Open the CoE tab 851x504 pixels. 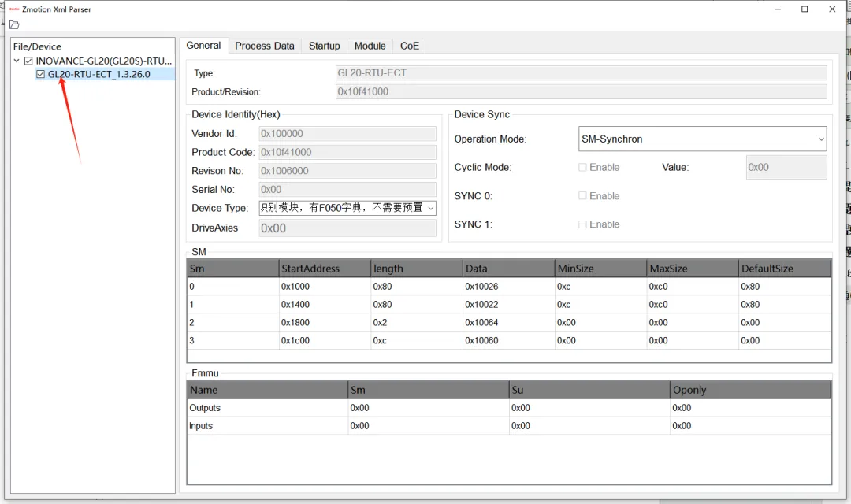tap(409, 46)
